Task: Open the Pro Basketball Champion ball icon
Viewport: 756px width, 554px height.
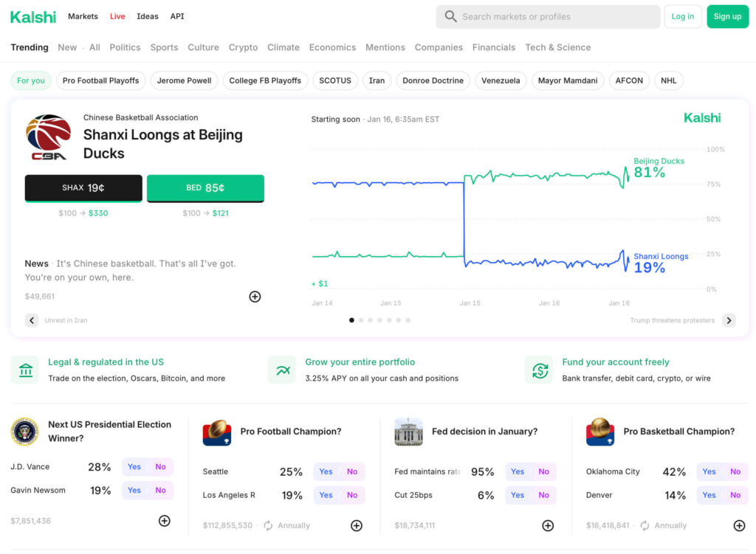Action: coord(599,432)
